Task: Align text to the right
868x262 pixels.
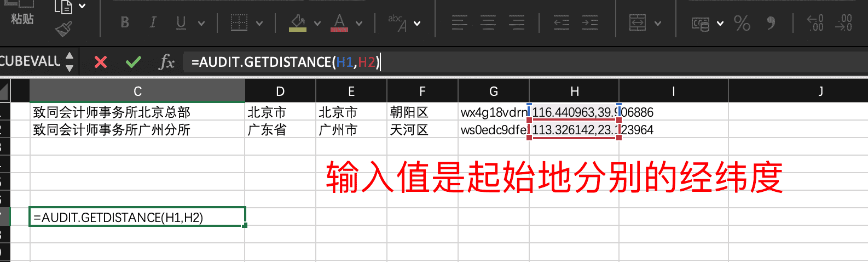Action: click(x=517, y=22)
